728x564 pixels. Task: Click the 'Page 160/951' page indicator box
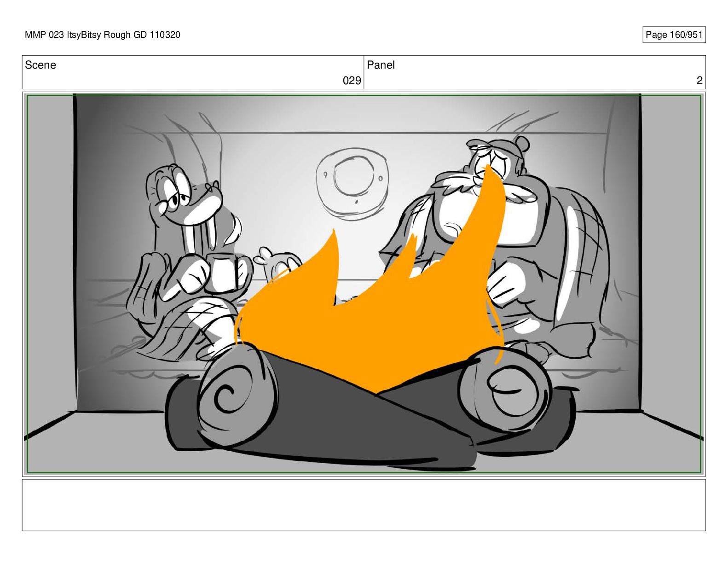click(x=674, y=35)
